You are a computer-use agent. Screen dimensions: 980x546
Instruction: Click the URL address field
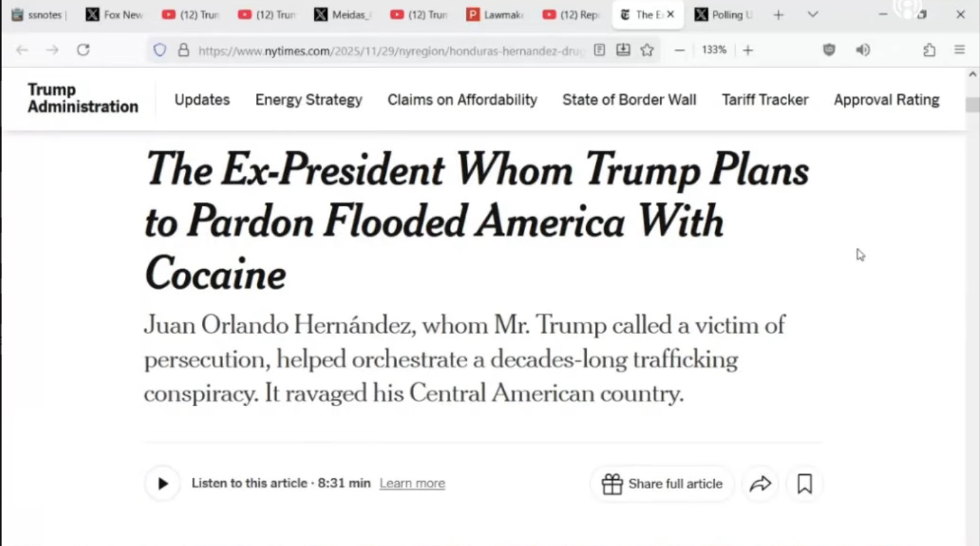[x=389, y=50]
